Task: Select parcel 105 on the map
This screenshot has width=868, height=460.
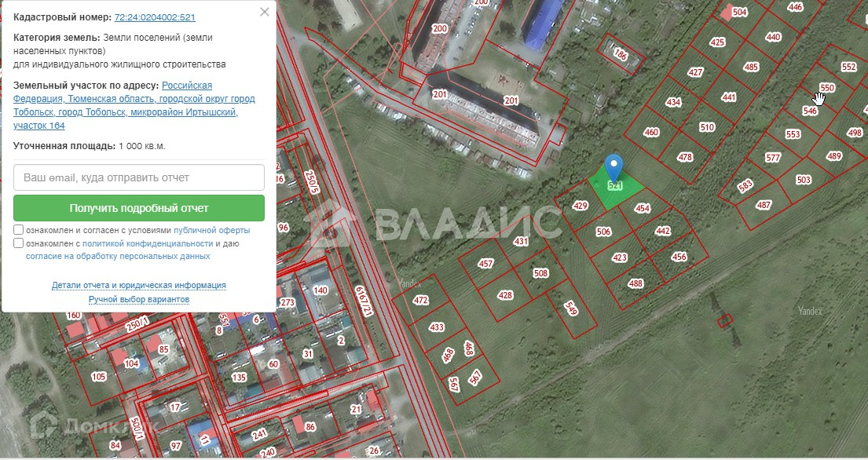Action: [98, 377]
